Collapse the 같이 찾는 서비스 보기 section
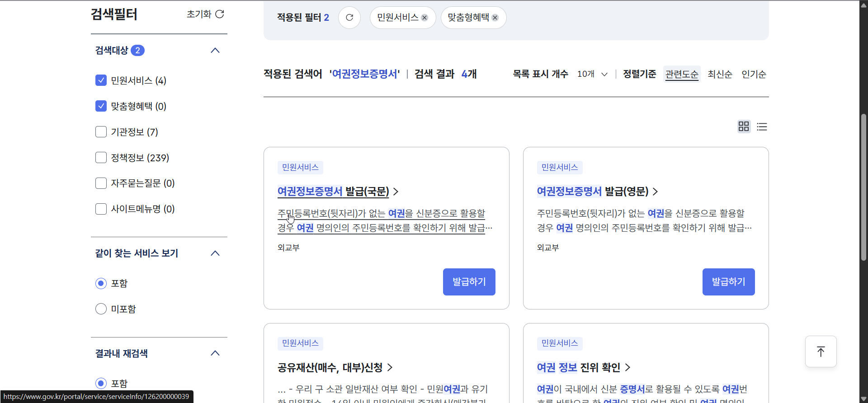 215,253
